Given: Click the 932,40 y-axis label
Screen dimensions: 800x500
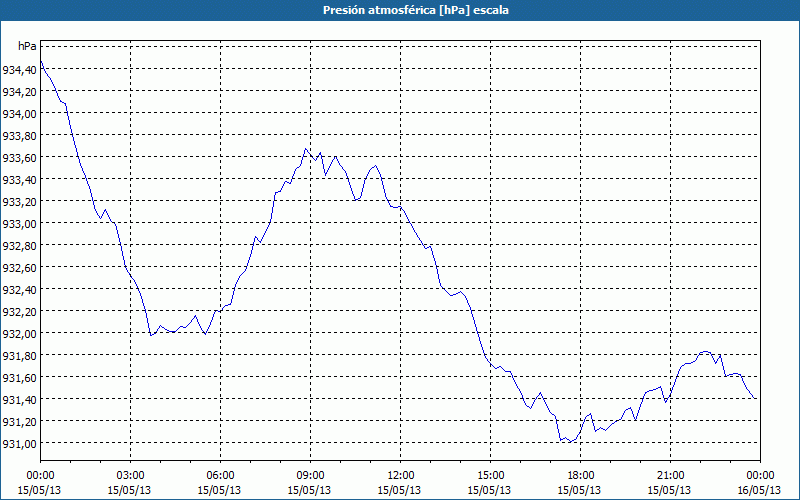Looking at the screenshot, I should click(x=20, y=289).
